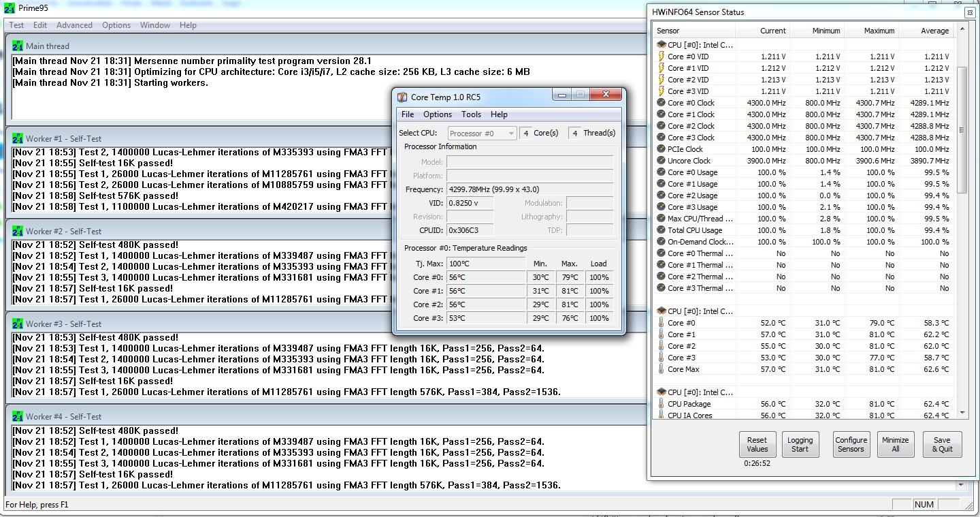Click the lightning icon beside Core #0 VID
The width and height of the screenshot is (980, 517).
point(661,57)
